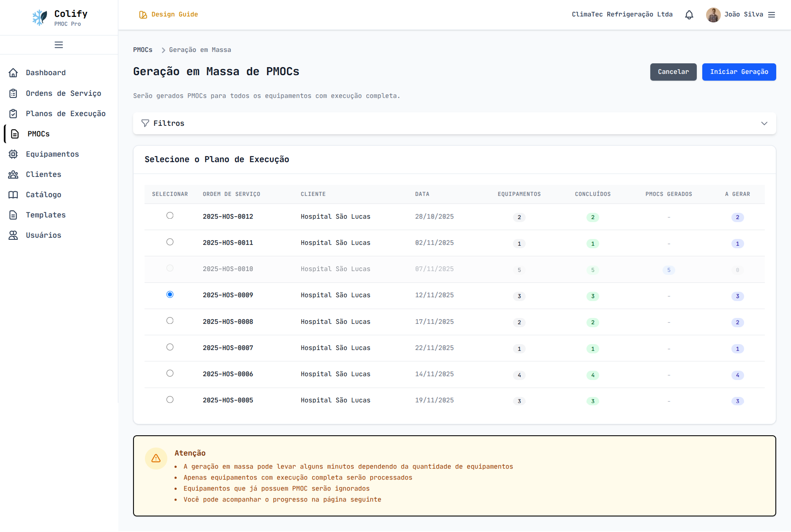The width and height of the screenshot is (791, 532).
Task: Go to Templates in sidebar
Action: [x=46, y=215]
